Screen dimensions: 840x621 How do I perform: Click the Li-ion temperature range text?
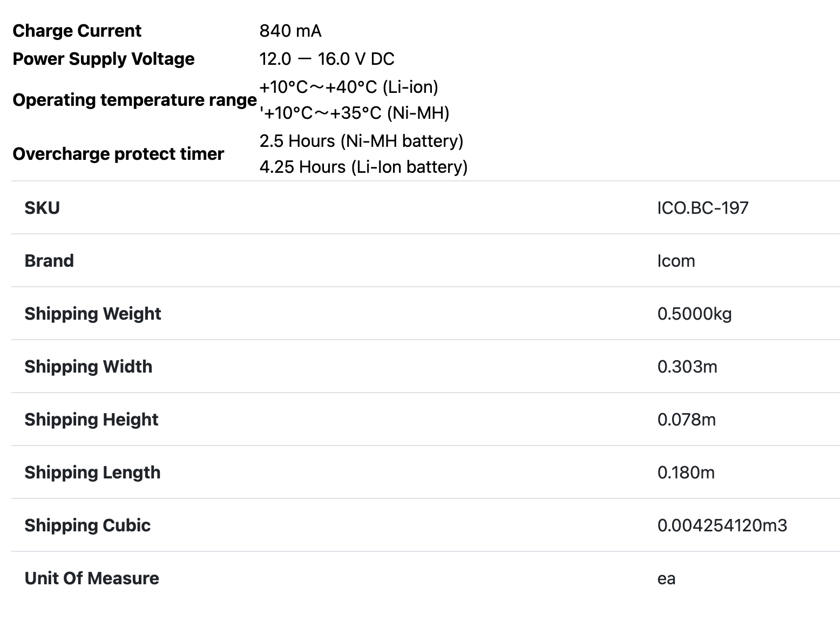(x=349, y=87)
